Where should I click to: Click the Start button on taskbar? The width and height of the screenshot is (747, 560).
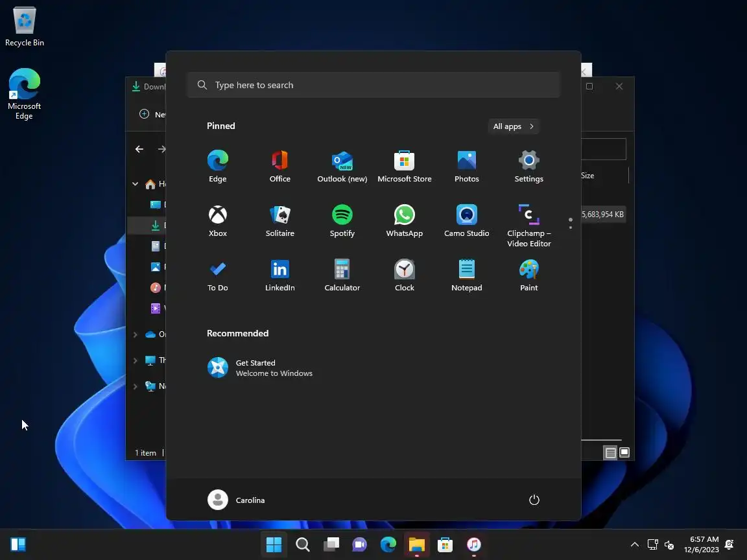pyautogui.click(x=274, y=544)
